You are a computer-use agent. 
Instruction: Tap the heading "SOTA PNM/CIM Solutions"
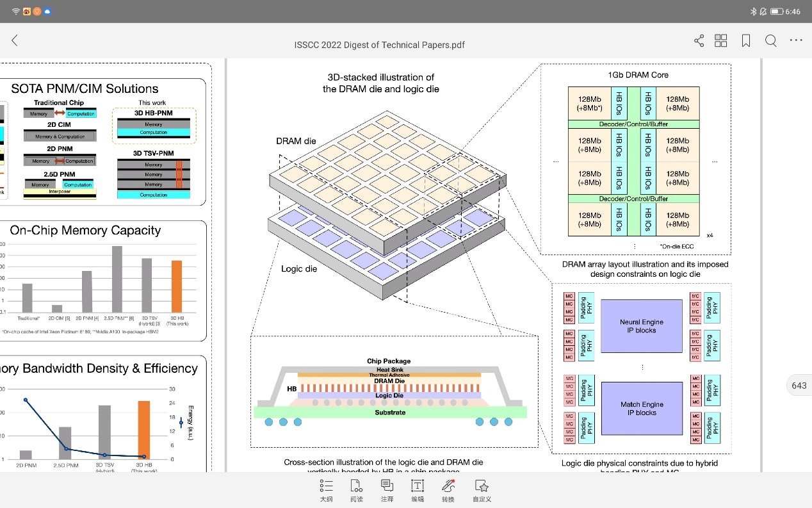[x=85, y=89]
